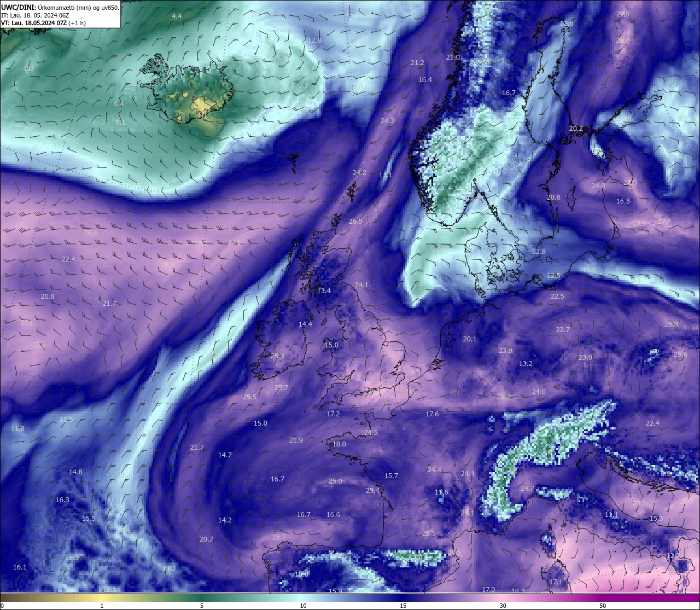Viewport: 700px width, 610px height.
Task: Click the map value '26.8'
Action: pos(91,233)
